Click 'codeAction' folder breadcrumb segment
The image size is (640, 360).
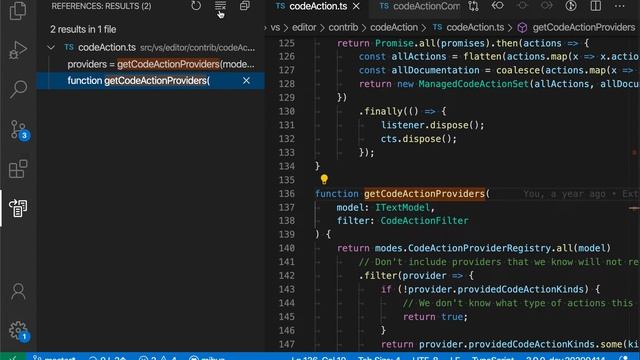[394, 27]
